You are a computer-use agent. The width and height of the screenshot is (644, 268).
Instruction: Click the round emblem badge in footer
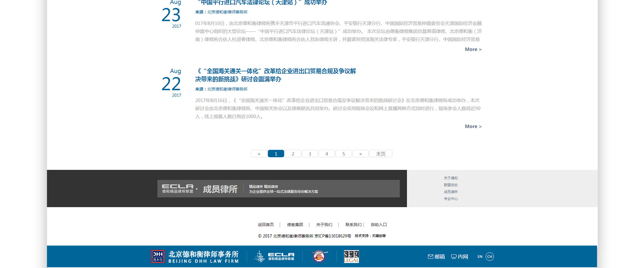click(319, 257)
